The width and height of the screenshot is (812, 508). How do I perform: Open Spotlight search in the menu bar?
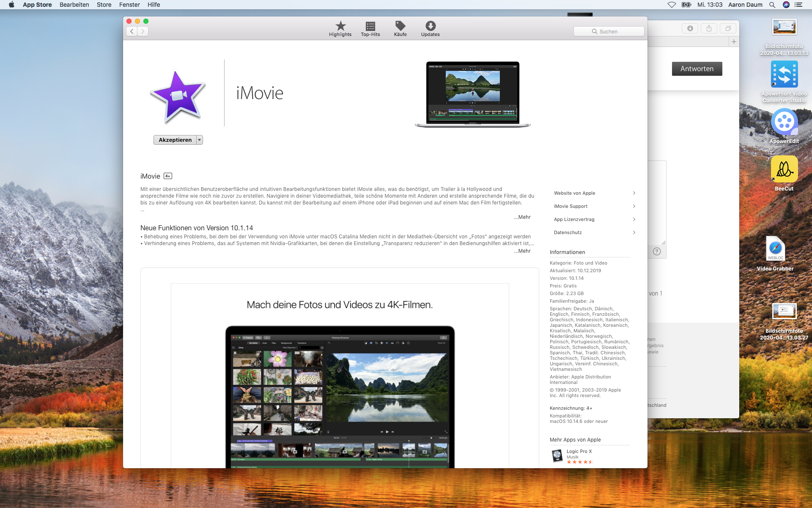(x=772, y=5)
